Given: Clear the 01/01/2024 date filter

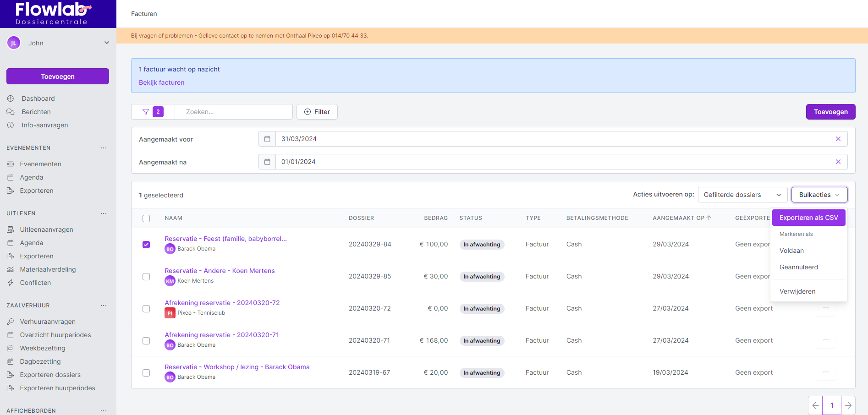Looking at the screenshot, I should pos(838,162).
